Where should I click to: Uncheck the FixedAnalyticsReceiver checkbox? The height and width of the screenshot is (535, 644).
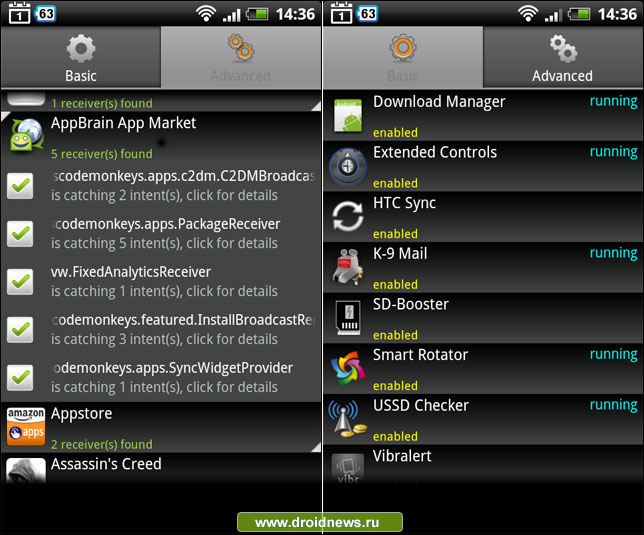[x=20, y=282]
